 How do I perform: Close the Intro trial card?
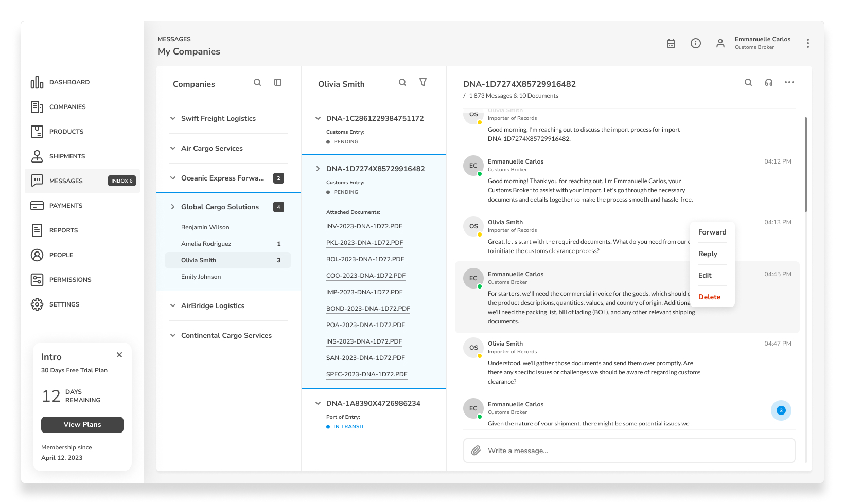point(119,355)
